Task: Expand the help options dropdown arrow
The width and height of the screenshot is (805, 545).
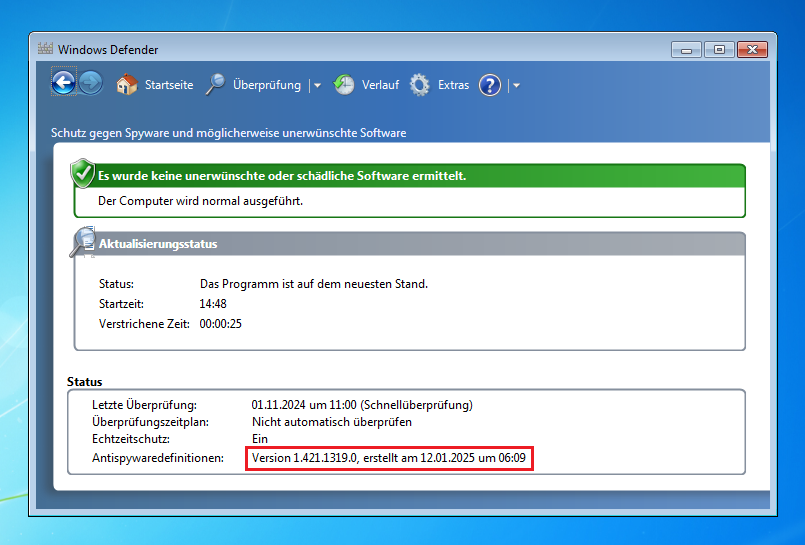Action: tap(516, 86)
